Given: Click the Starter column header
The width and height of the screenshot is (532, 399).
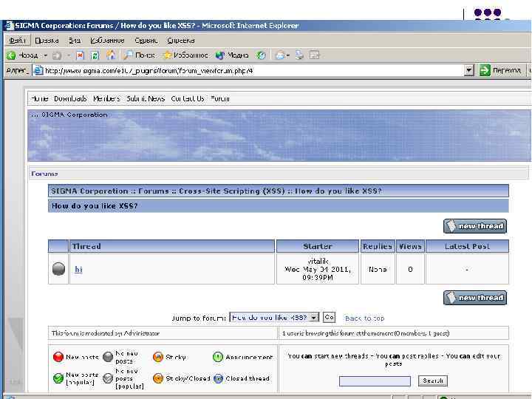Looking at the screenshot, I should 318,246.
